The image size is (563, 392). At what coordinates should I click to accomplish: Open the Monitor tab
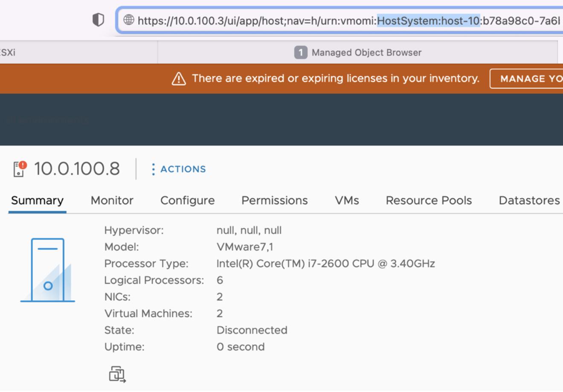[112, 200]
